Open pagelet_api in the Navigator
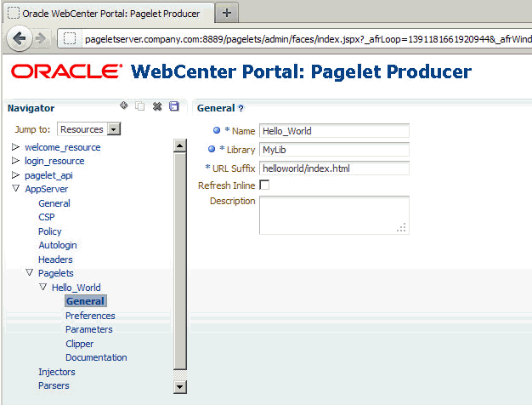532x405 pixels. click(48, 175)
